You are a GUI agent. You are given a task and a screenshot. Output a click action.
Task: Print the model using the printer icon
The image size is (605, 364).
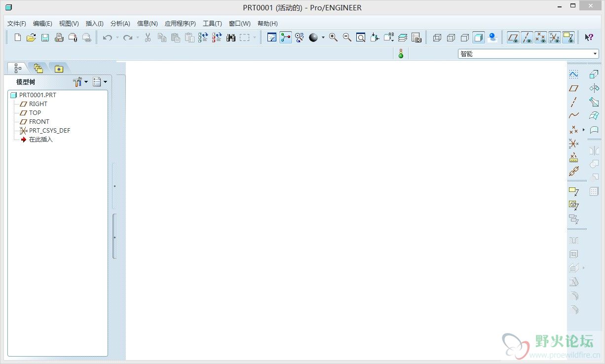(59, 37)
